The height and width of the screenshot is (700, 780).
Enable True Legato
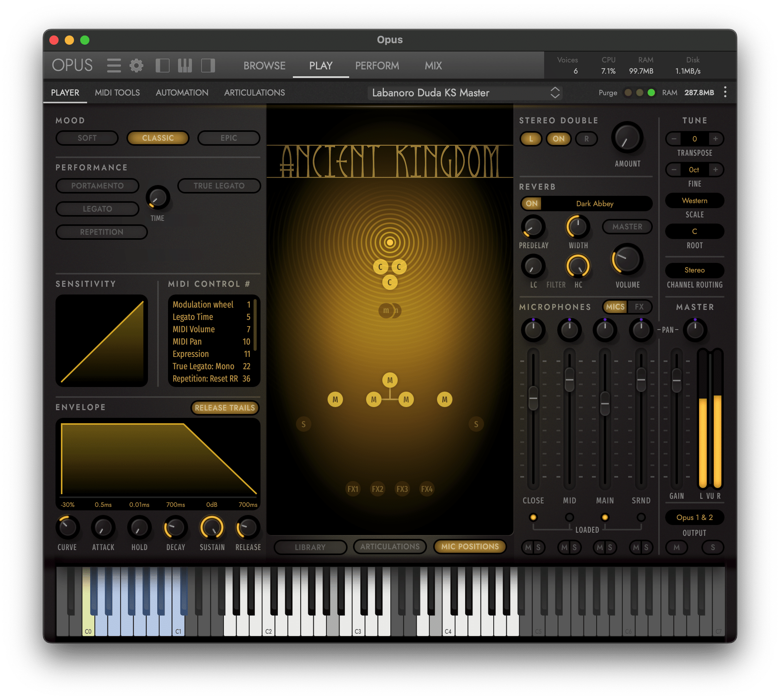coord(219,186)
